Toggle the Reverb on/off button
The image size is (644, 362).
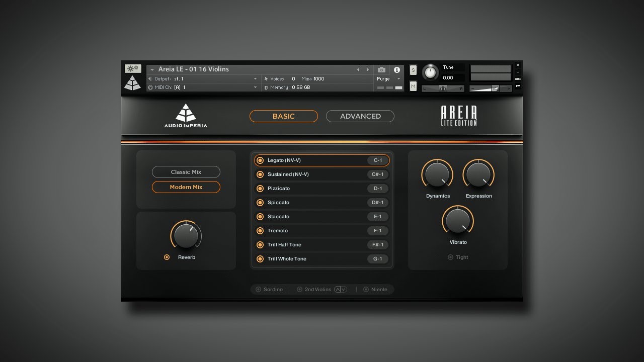tap(167, 257)
